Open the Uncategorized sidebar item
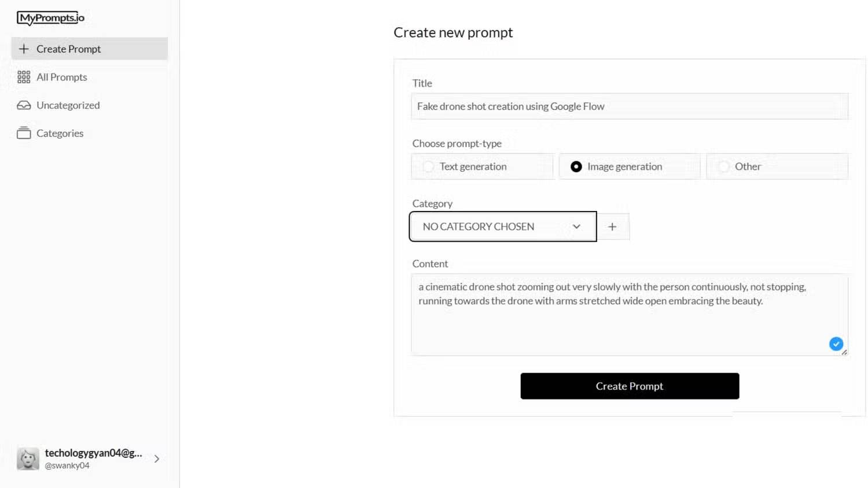868x488 pixels. point(68,105)
